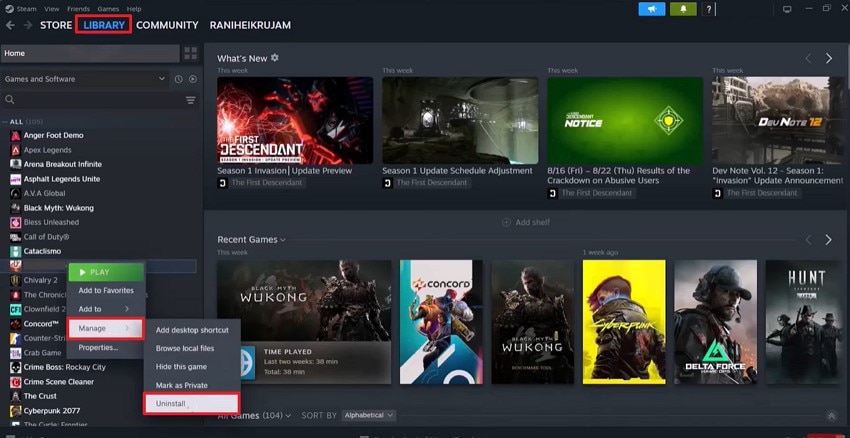Click the Apex Legends game icon
This screenshot has width=850, height=438.
click(16, 150)
